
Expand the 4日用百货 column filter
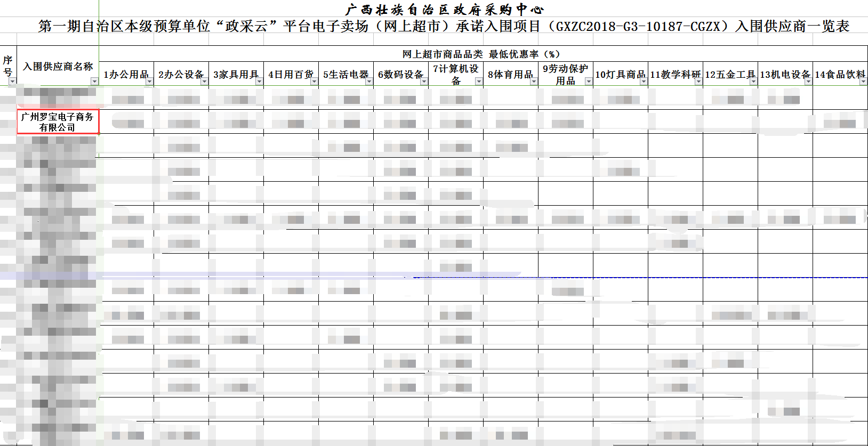(x=314, y=82)
